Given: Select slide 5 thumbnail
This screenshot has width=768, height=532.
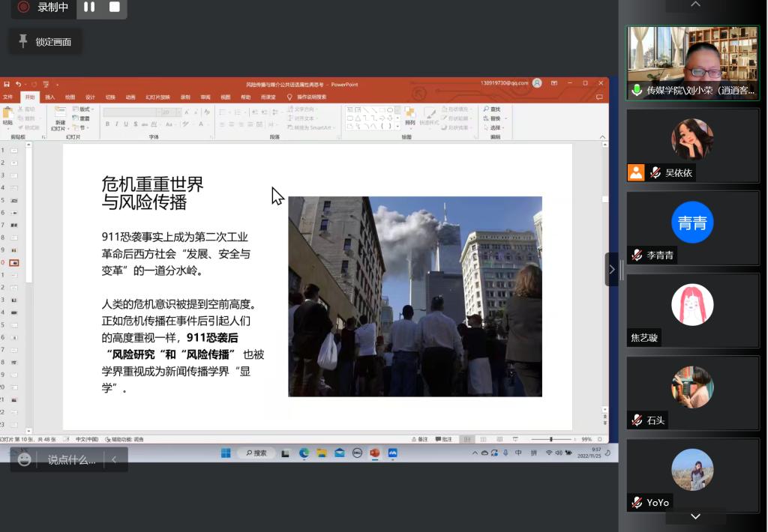Looking at the screenshot, I should click(13, 201).
